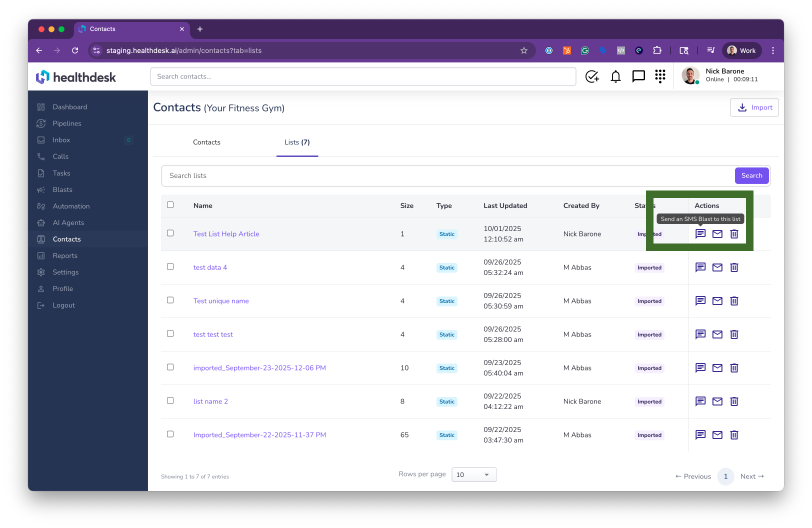Check the Test List Help Article checkbox

click(x=170, y=233)
